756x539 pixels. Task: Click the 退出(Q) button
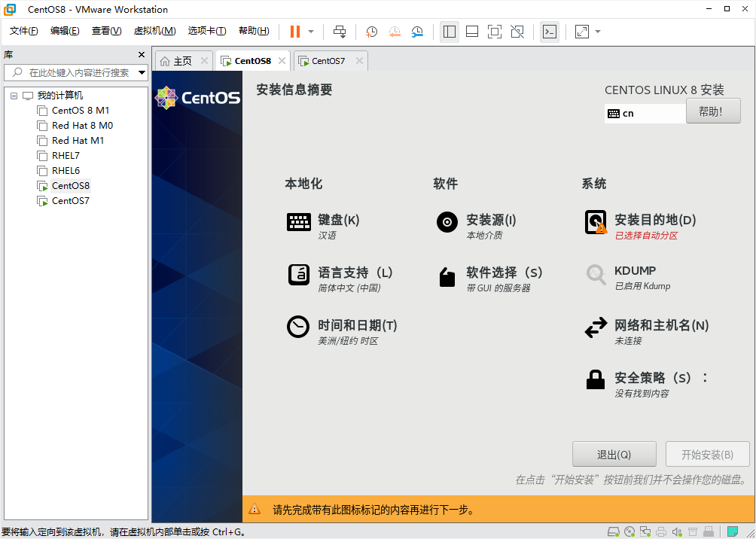614,455
